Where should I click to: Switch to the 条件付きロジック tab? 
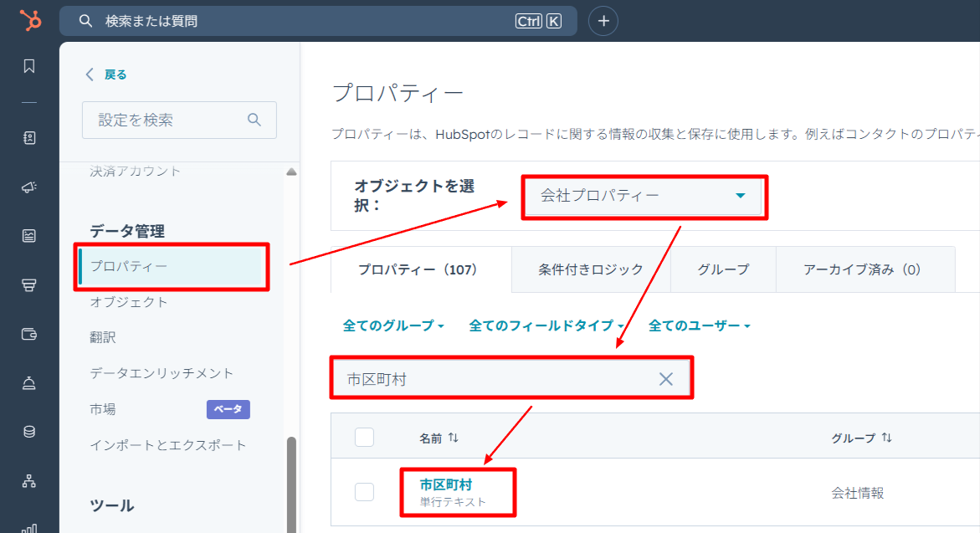591,269
